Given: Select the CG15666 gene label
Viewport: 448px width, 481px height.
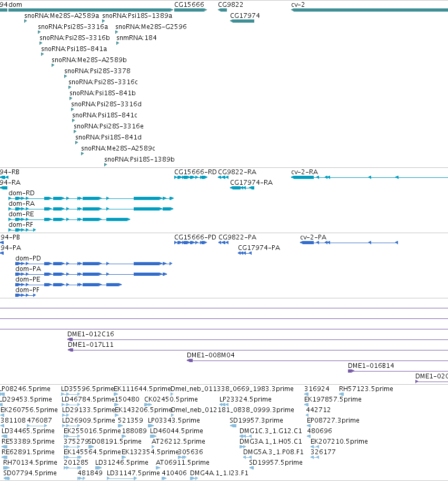Looking at the screenshot, I should coord(189,5).
